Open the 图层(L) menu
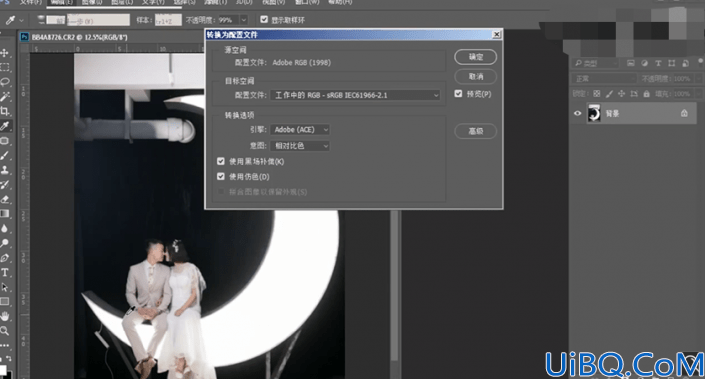705x379 pixels. (122, 2)
